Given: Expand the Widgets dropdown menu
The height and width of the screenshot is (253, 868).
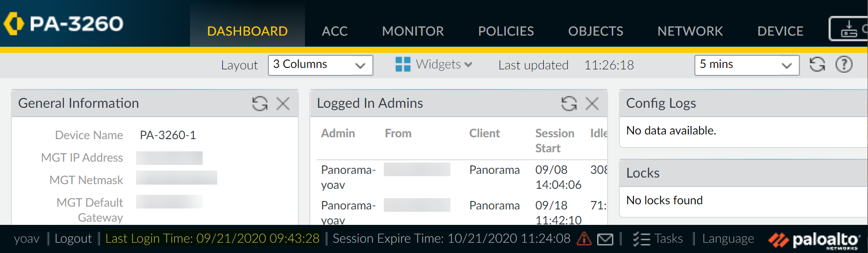Looking at the screenshot, I should tap(434, 65).
